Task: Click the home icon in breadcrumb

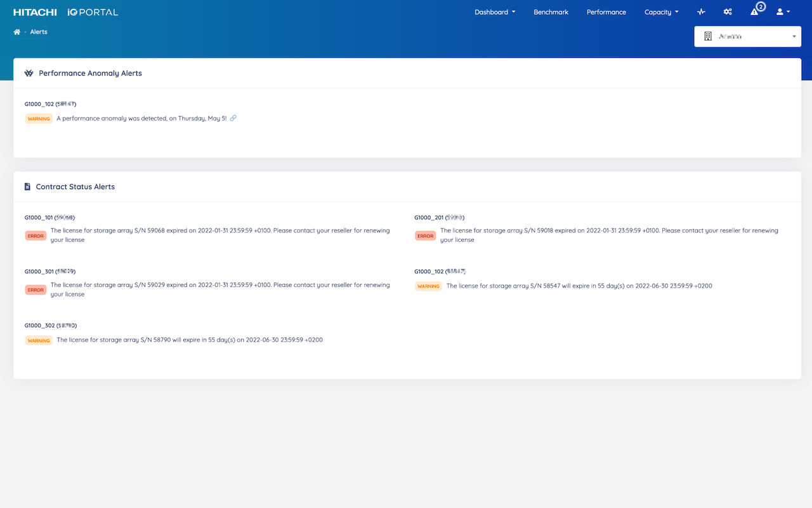Action: [17, 32]
